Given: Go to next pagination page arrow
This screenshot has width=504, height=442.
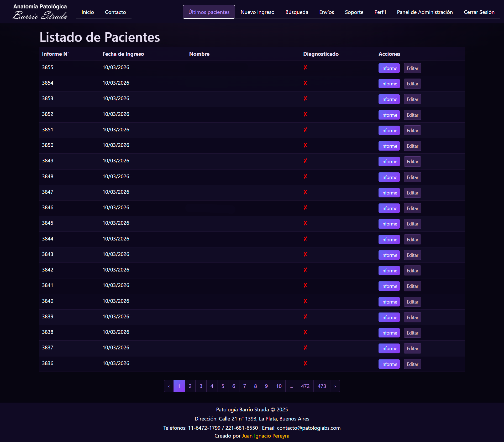Looking at the screenshot, I should pos(335,386).
